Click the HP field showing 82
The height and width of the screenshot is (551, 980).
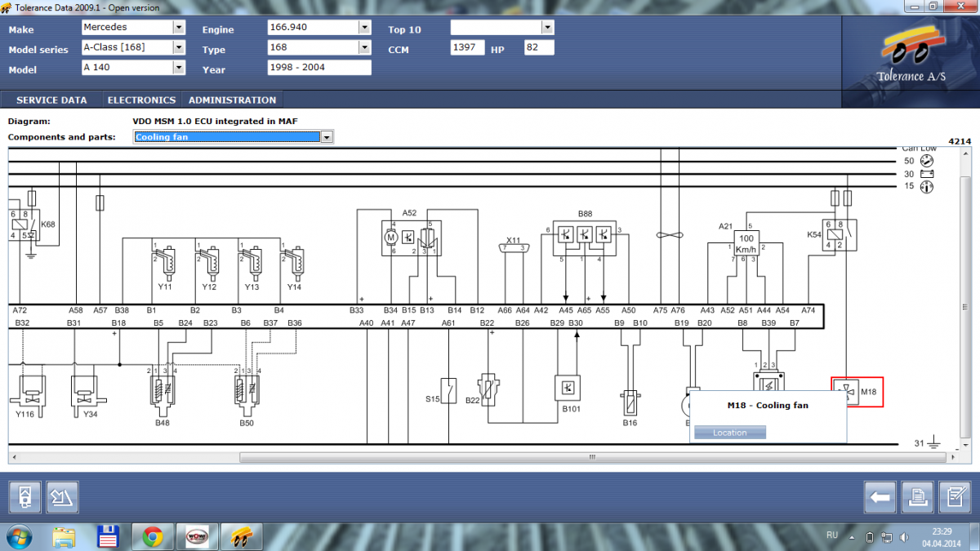[x=539, y=47]
